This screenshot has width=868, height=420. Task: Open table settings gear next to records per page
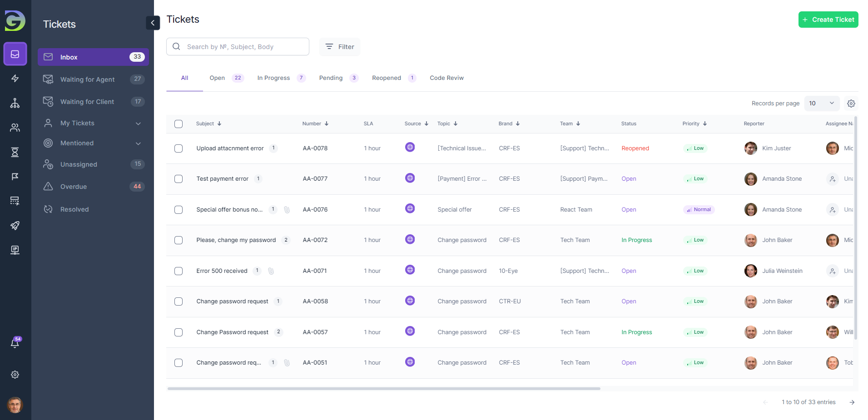pyautogui.click(x=851, y=104)
